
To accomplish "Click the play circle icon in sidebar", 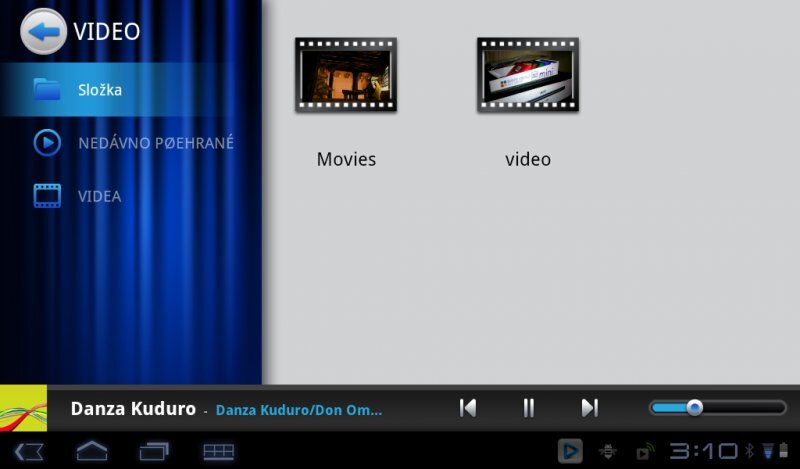I will pos(47,143).
